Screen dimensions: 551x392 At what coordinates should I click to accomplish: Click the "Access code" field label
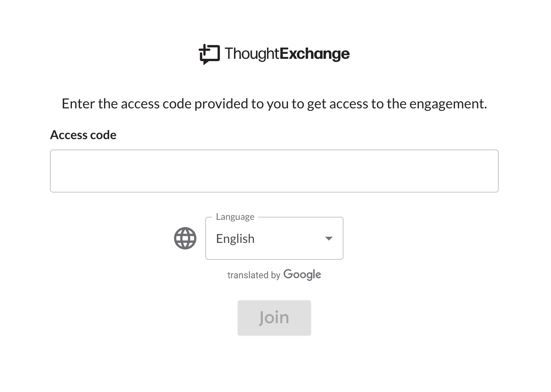click(x=83, y=135)
